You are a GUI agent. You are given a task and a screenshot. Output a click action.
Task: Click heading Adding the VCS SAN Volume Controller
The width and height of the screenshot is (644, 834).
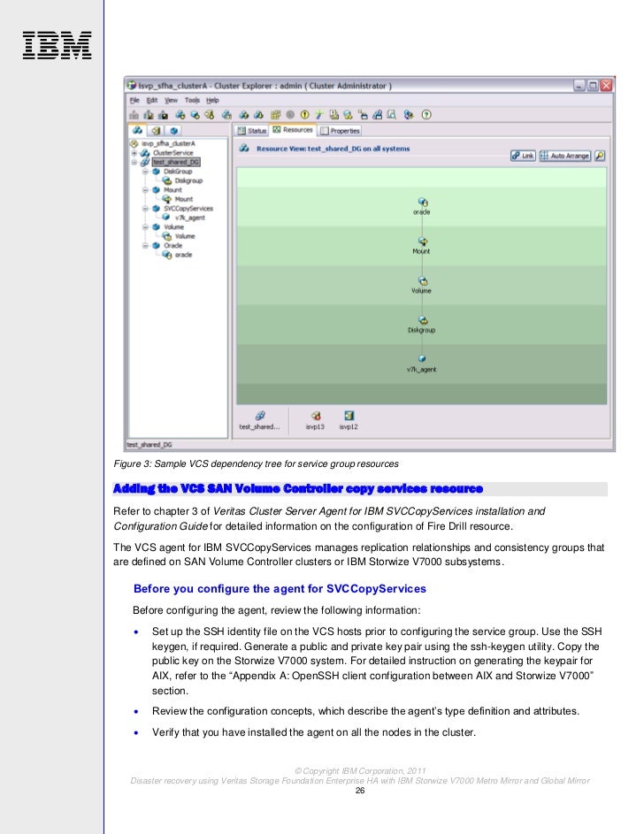tap(298, 489)
